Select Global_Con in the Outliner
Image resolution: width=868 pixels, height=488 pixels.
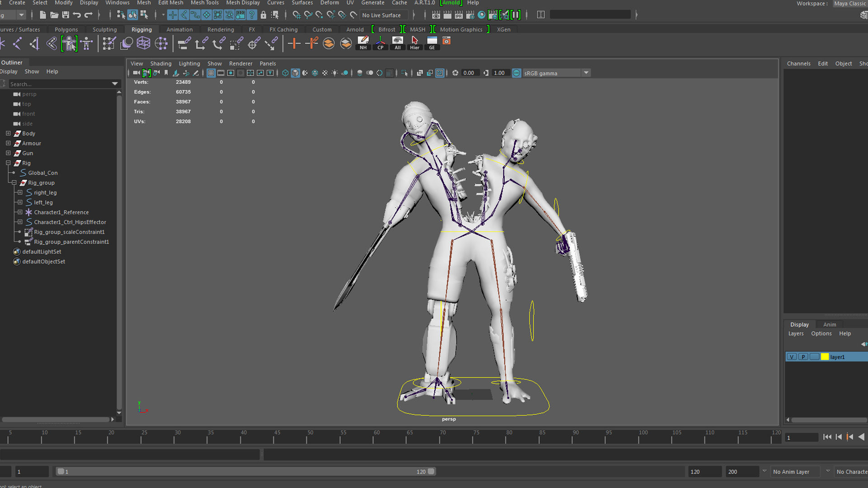pos(42,173)
